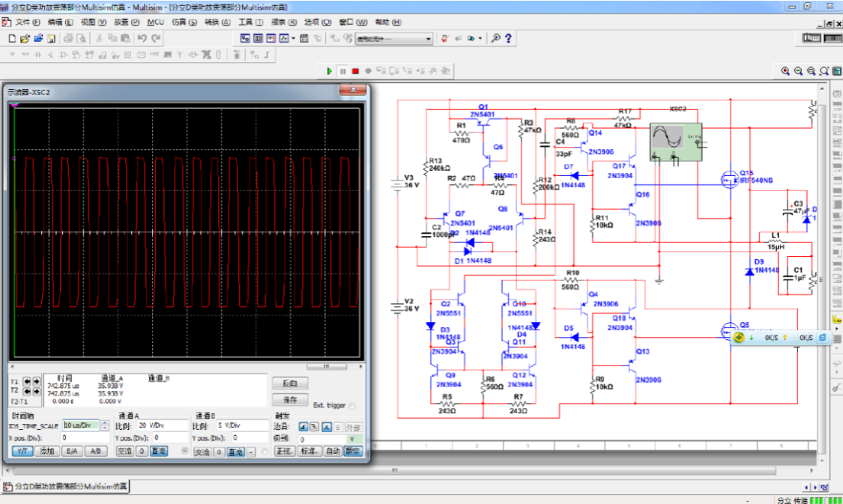The width and height of the screenshot is (843, 504).
Task: Click the Cut scissors icon
Action: click(x=99, y=38)
